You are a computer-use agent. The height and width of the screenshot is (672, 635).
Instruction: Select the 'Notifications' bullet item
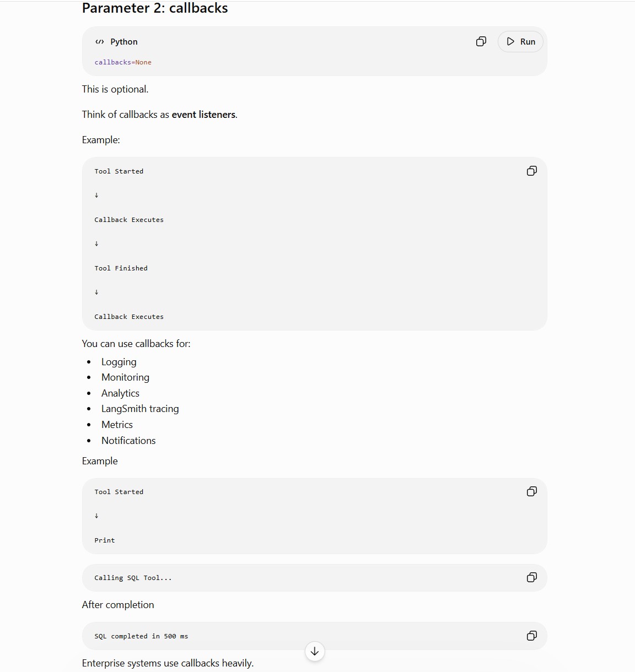(128, 441)
